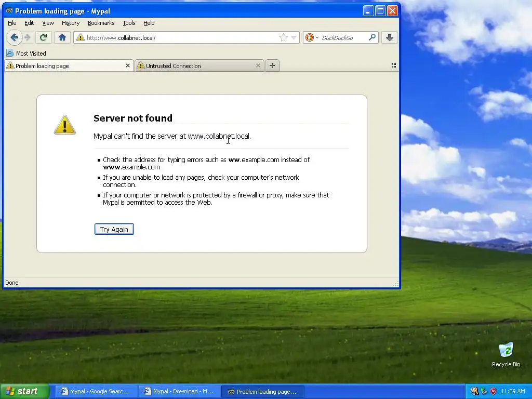Image resolution: width=532 pixels, height=399 pixels.
Task: Select Problem loading page taskbar button
Action: (x=262, y=392)
